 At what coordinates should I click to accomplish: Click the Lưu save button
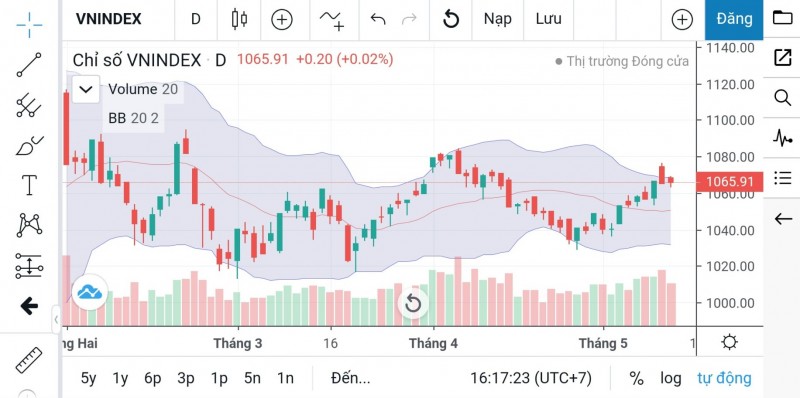click(548, 19)
